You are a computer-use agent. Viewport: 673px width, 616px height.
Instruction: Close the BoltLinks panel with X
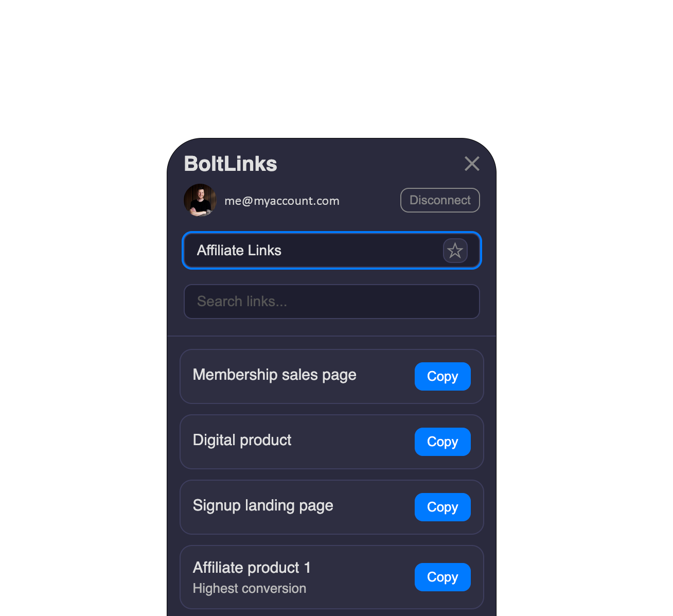click(x=472, y=164)
